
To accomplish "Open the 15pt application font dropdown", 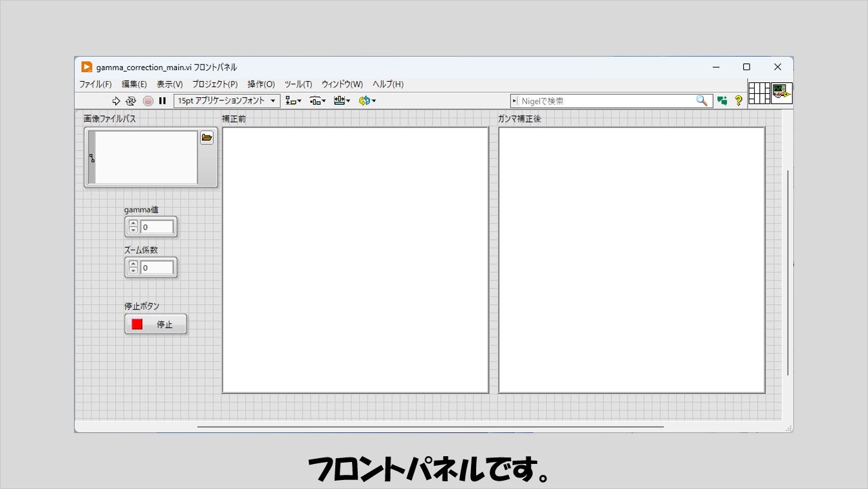I will click(227, 101).
